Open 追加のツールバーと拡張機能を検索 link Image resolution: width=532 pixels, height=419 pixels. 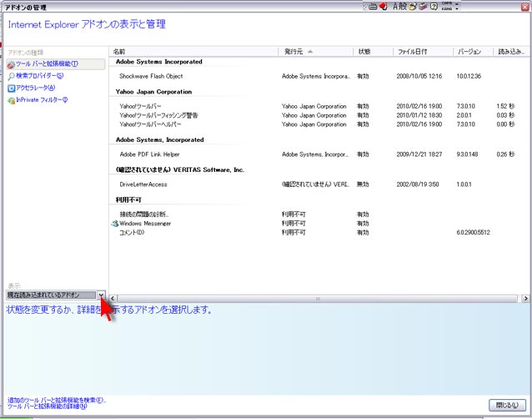[56, 400]
